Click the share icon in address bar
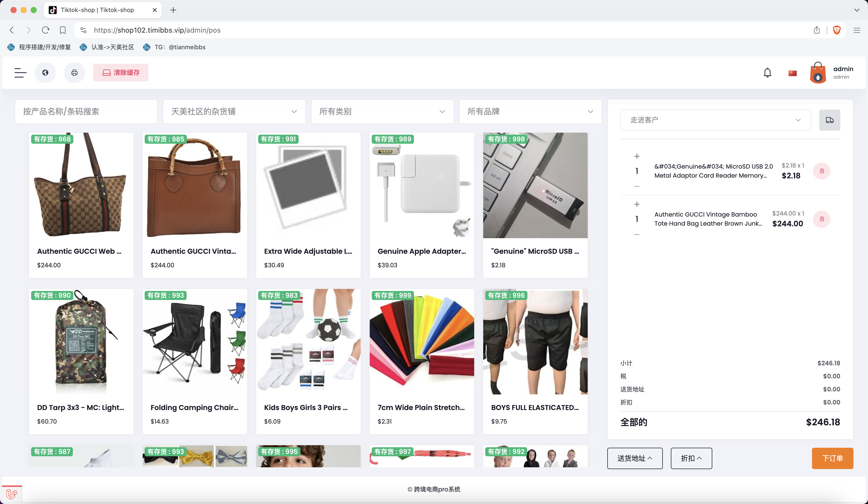Screen dimensions: 868x504 pos(817,30)
